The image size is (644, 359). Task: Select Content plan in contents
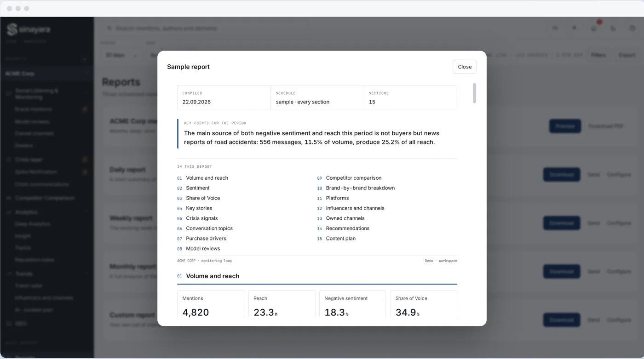(340, 239)
